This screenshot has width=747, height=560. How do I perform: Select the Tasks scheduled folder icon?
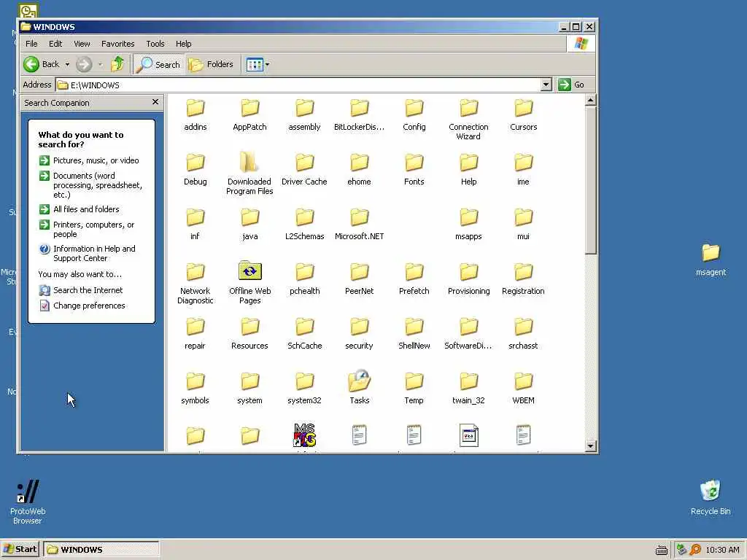(360, 386)
